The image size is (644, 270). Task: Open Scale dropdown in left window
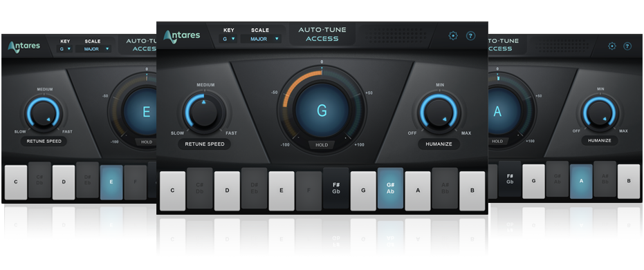(x=93, y=49)
